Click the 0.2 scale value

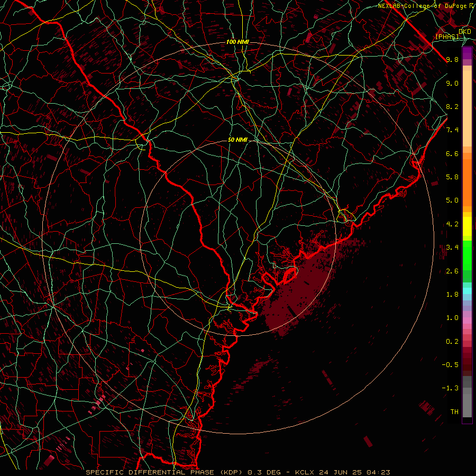(452, 342)
